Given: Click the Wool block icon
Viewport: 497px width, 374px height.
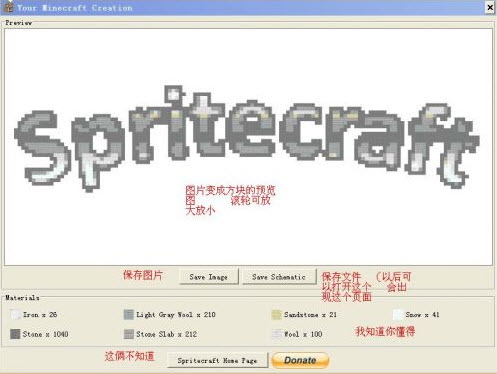Looking at the screenshot, I should [x=277, y=334].
